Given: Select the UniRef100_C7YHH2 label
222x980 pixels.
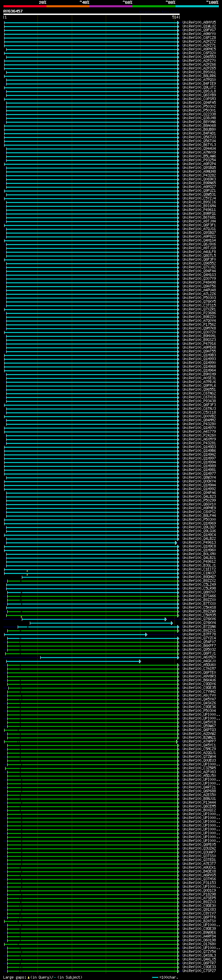Looking at the screenshot, I should pyautogui.click(x=199, y=691).
